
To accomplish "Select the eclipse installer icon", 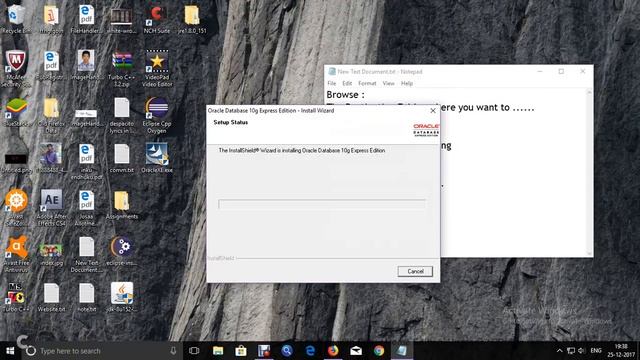I will 122,251.
